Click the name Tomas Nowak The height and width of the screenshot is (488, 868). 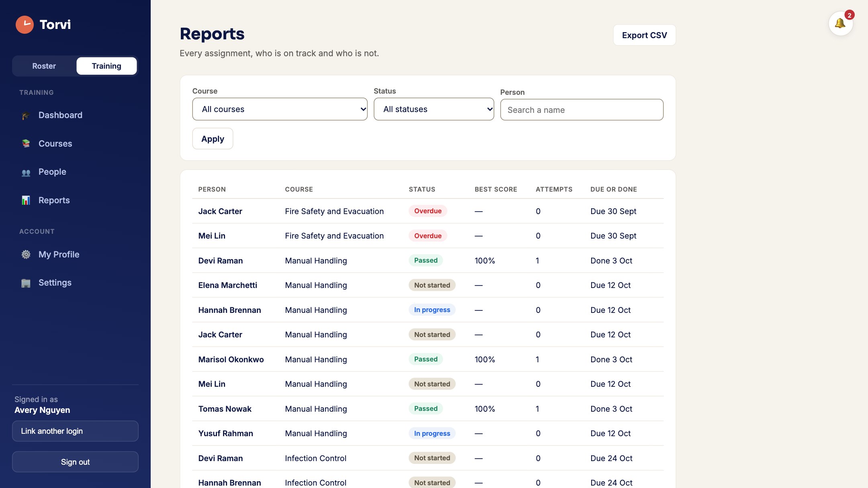[225, 409]
